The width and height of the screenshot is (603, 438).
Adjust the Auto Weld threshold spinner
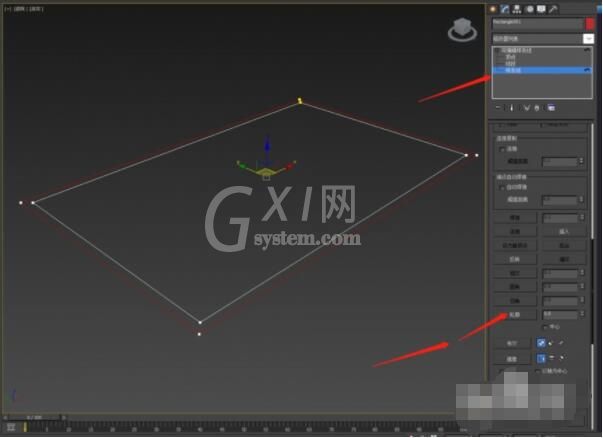[581, 200]
